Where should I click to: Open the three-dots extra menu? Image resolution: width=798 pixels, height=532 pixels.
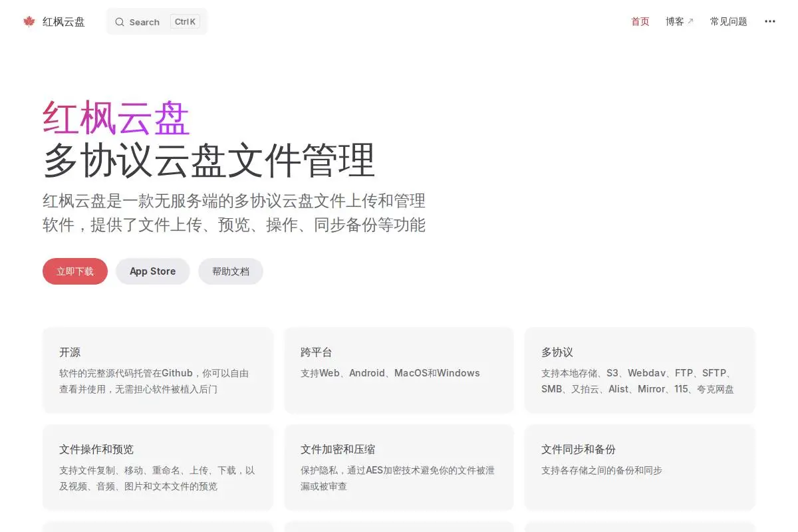point(770,21)
